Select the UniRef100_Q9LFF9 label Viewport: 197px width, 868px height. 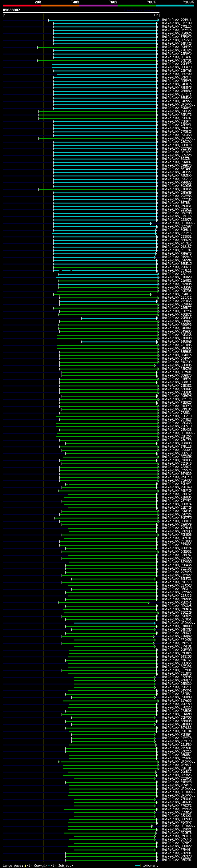click(177, 64)
